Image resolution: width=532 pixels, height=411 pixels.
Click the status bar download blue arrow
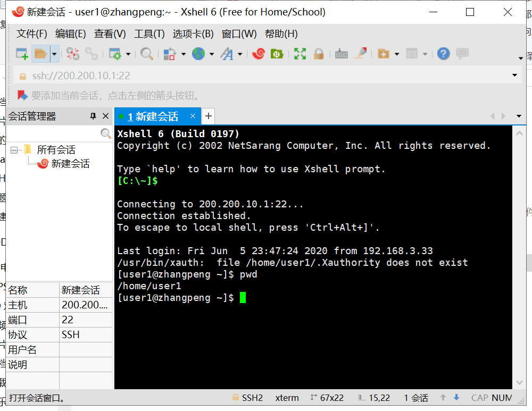pos(456,397)
